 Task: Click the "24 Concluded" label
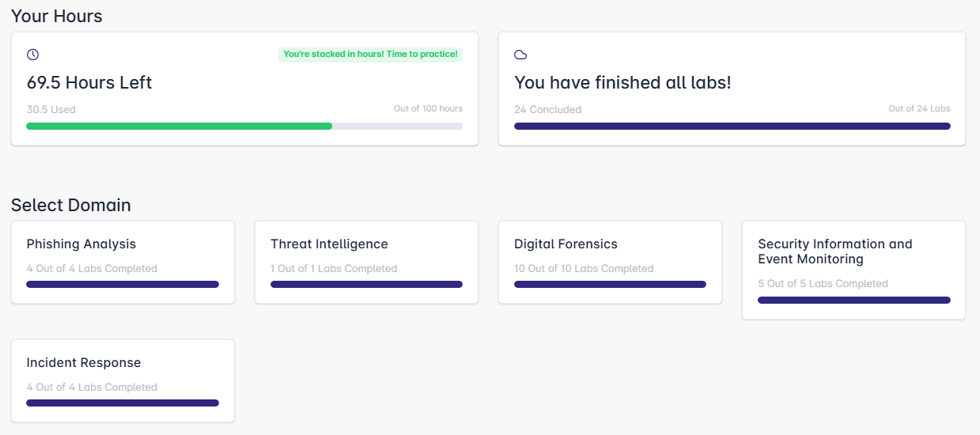coord(547,110)
